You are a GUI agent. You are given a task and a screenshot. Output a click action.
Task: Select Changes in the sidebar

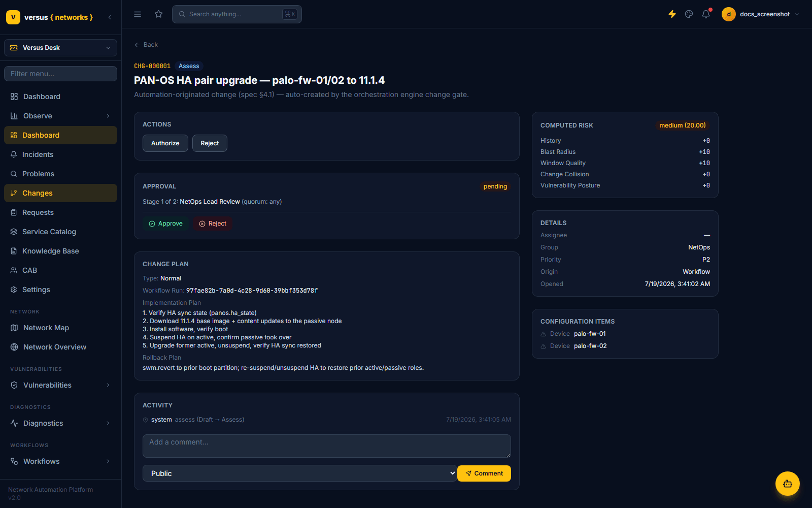pos(60,193)
